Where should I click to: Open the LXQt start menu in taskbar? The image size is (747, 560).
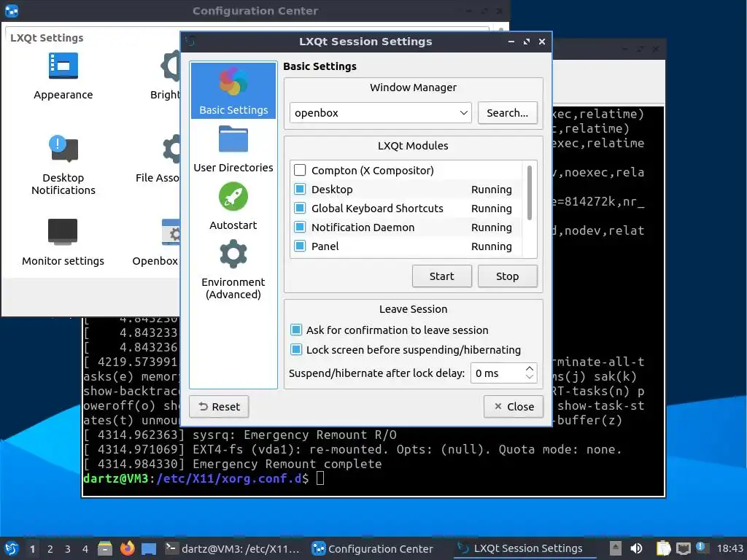point(12,548)
